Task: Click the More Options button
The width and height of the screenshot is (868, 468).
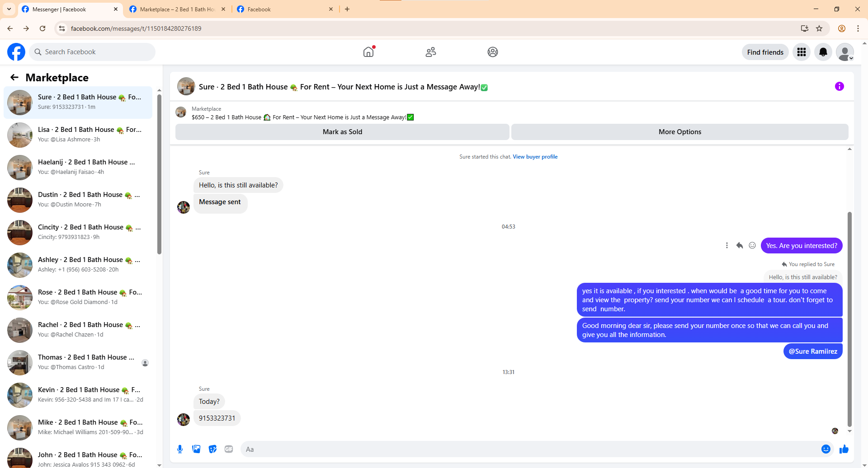Action: 680,132
